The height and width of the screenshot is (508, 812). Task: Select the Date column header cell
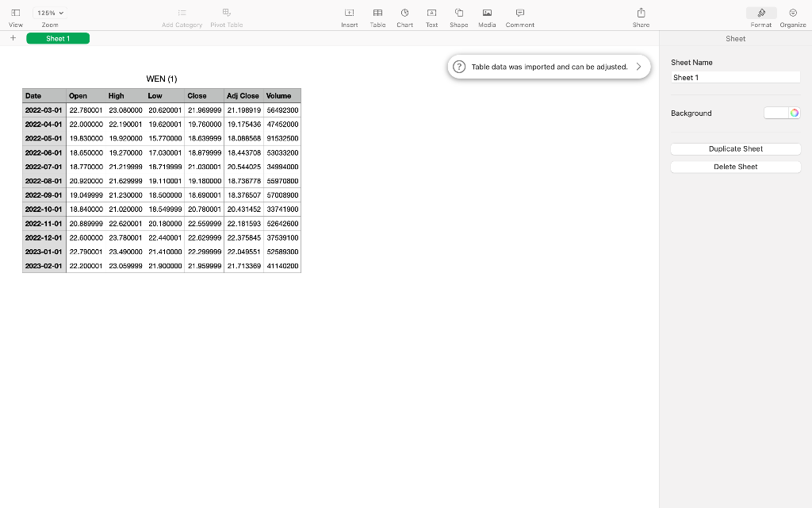[44, 96]
